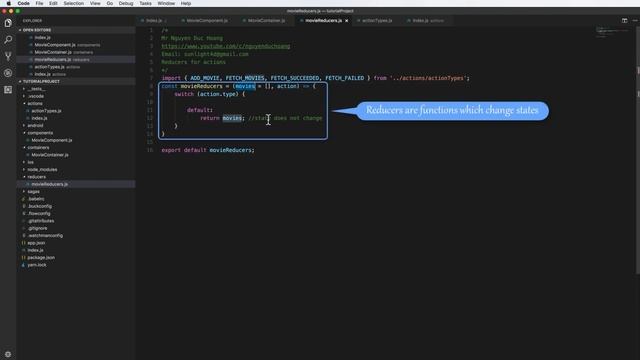Image resolution: width=640 pixels, height=360 pixels.
Task: Open the .buckconfig file
Action: coord(40,207)
